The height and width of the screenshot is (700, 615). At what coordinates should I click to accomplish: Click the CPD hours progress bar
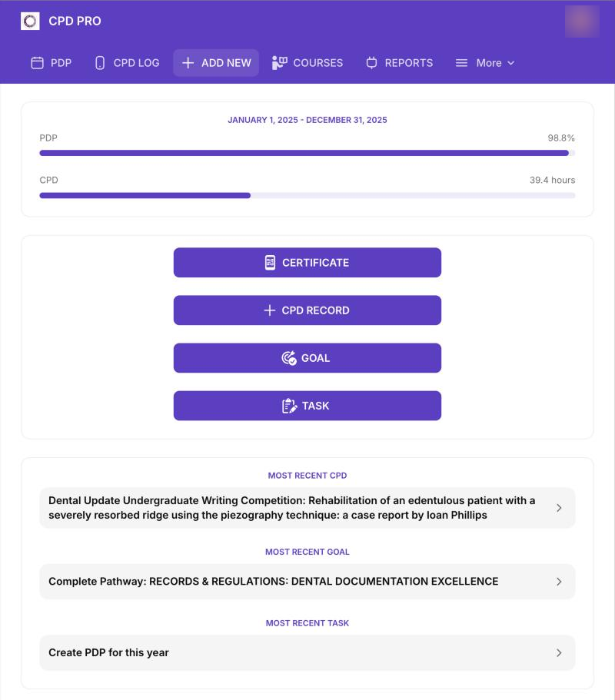pyautogui.click(x=307, y=195)
